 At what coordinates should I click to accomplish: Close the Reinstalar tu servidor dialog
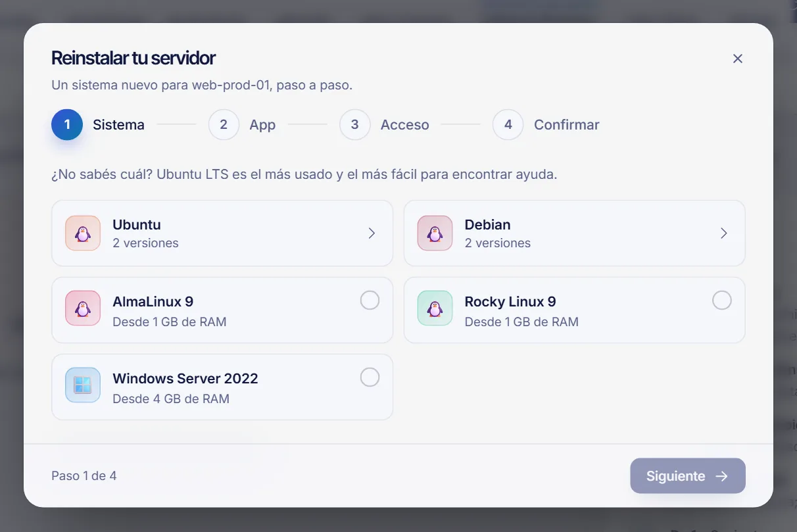click(738, 59)
